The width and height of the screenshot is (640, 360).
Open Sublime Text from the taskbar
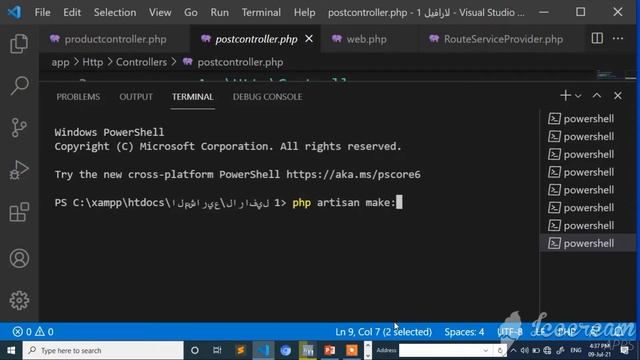[x=240, y=350]
